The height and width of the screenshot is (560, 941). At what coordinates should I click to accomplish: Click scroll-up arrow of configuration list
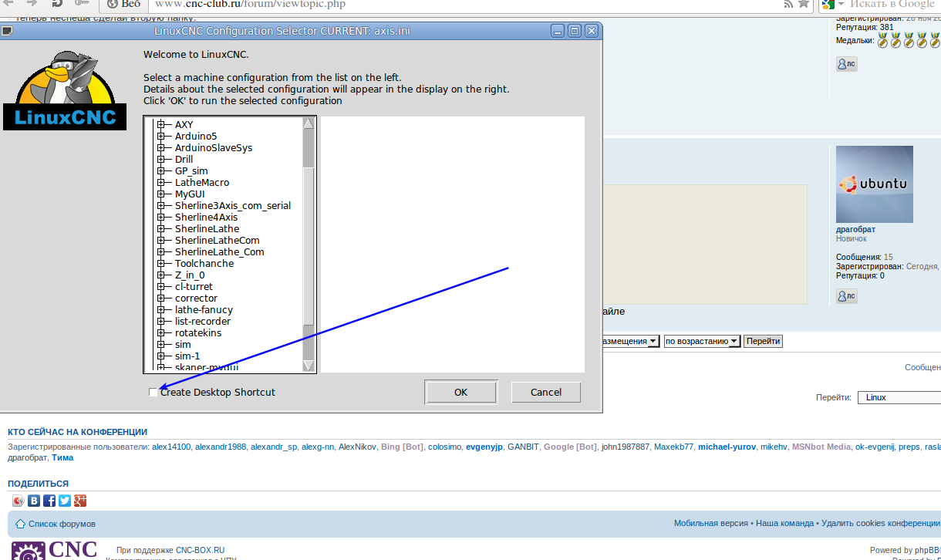309,124
